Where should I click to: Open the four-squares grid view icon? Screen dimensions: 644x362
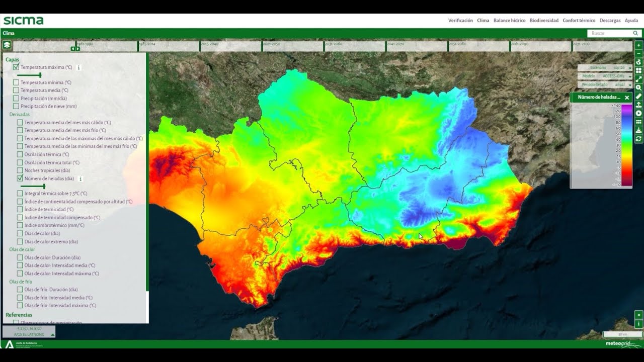coord(639,70)
